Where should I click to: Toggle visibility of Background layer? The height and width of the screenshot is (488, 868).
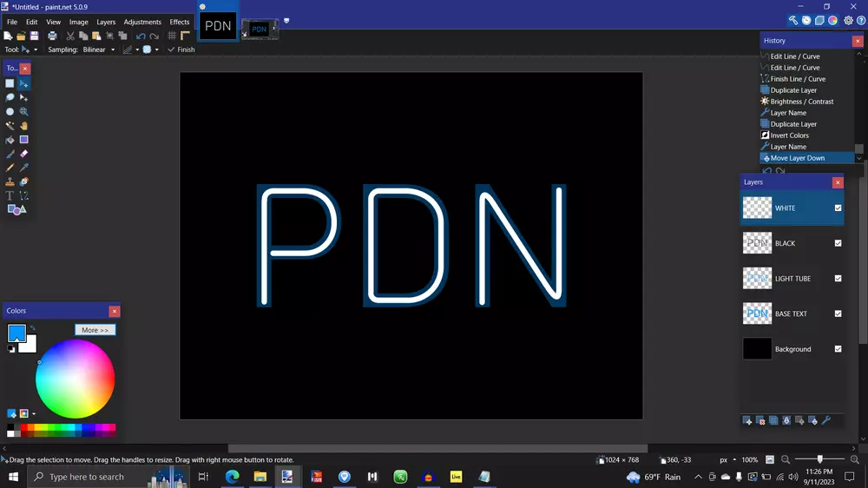[838, 349]
